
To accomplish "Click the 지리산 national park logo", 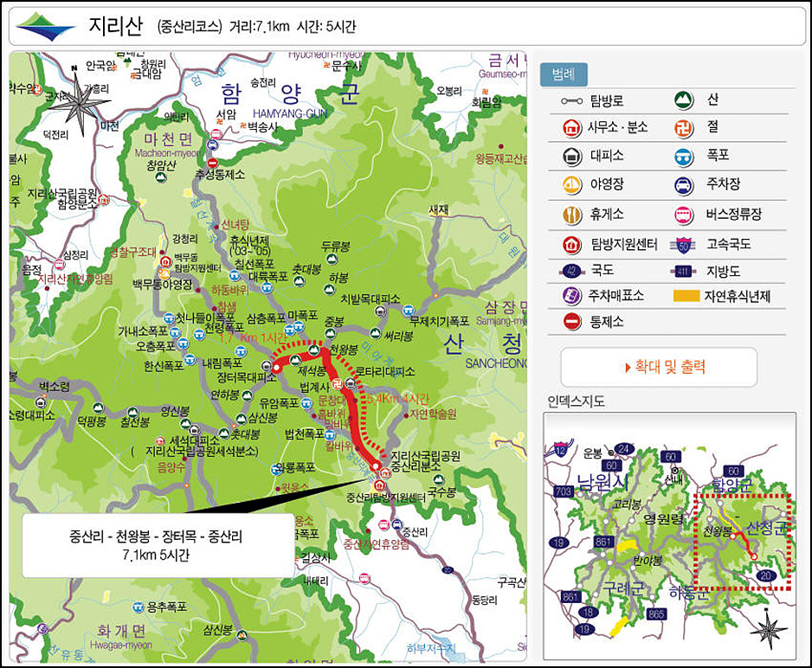I will 46,28.
